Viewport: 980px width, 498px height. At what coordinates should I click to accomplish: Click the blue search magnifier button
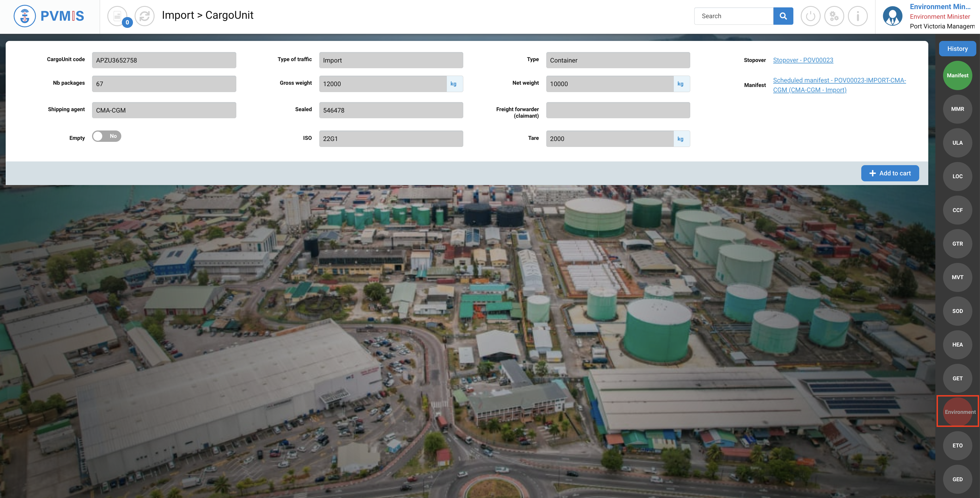point(783,16)
